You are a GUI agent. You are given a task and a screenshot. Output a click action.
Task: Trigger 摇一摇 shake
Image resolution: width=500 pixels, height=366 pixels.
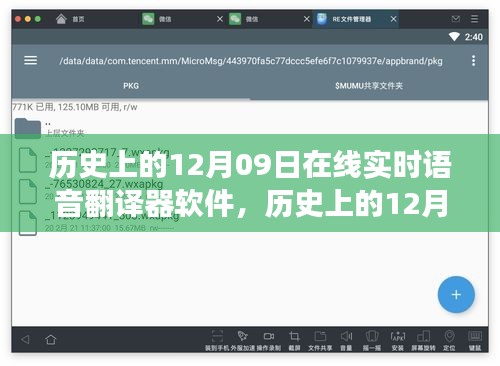pos(372,340)
